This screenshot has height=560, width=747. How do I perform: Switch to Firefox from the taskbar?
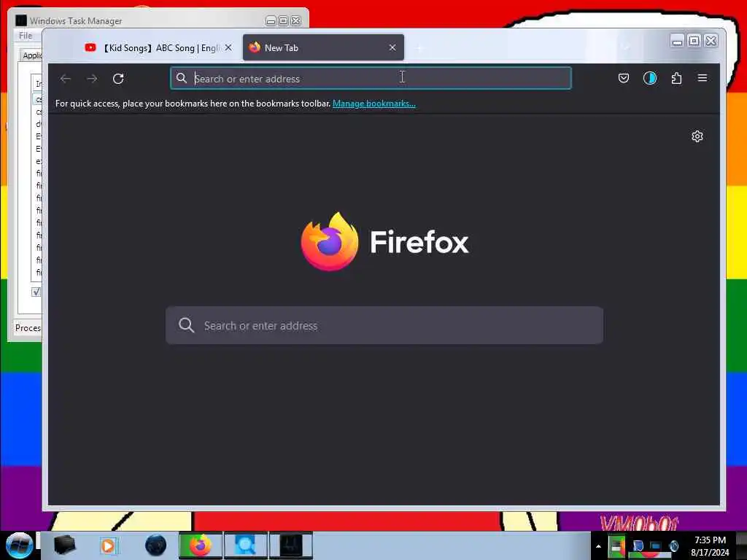click(x=201, y=545)
